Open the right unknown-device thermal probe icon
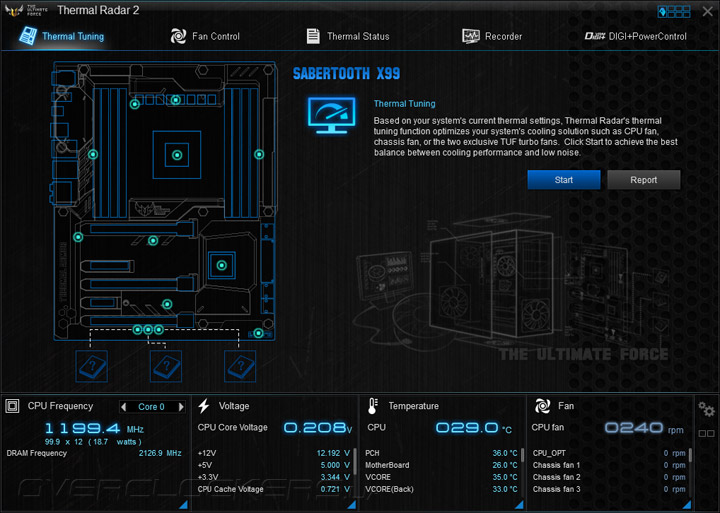Image resolution: width=720 pixels, height=513 pixels. 240,366
